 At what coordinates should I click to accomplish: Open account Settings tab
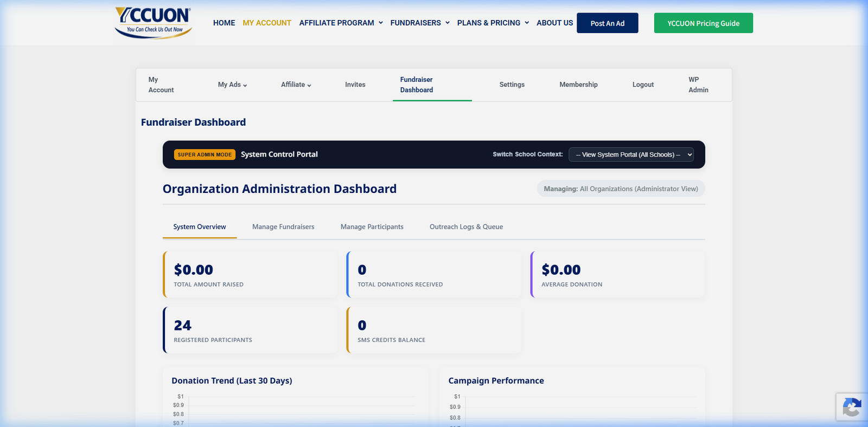point(512,85)
